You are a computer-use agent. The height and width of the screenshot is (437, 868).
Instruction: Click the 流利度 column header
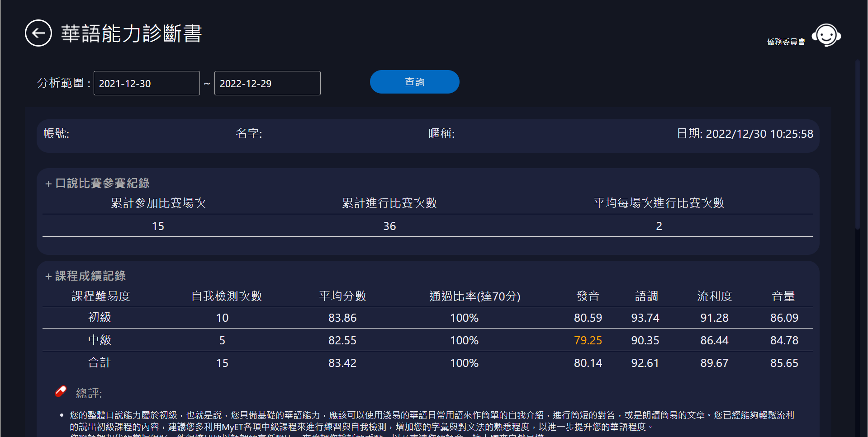pos(714,296)
